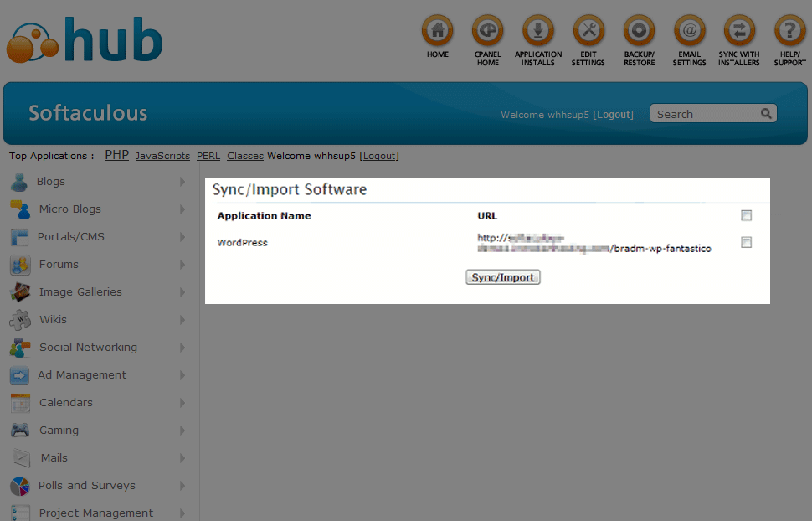This screenshot has height=521, width=812.
Task: Open the Polls and Surveys category
Action: click(86, 486)
